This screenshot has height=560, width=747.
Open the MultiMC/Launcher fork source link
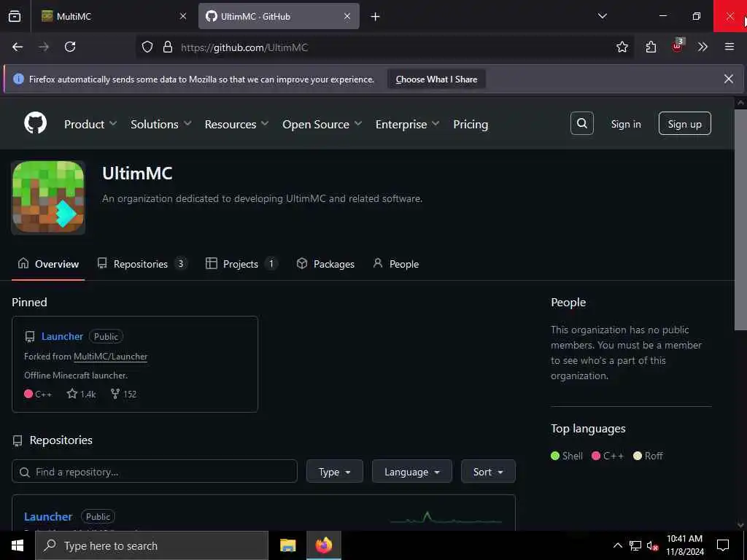pos(111,356)
